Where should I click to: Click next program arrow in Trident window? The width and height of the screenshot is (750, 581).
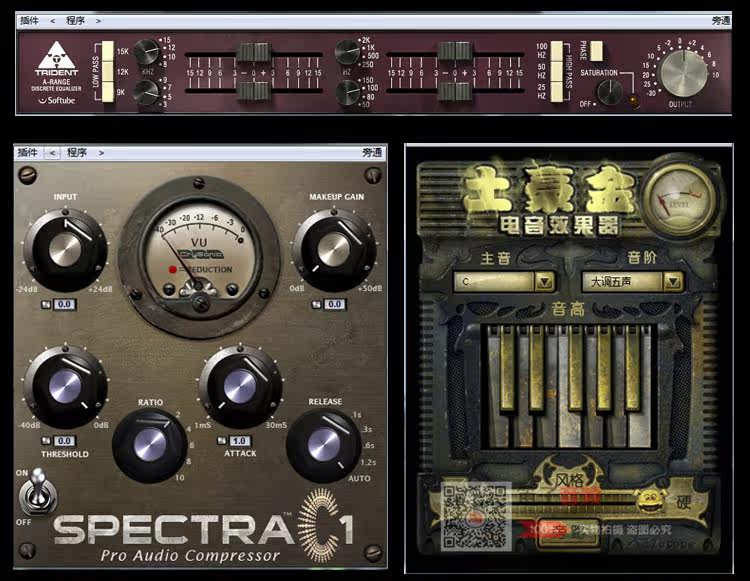click(98, 21)
